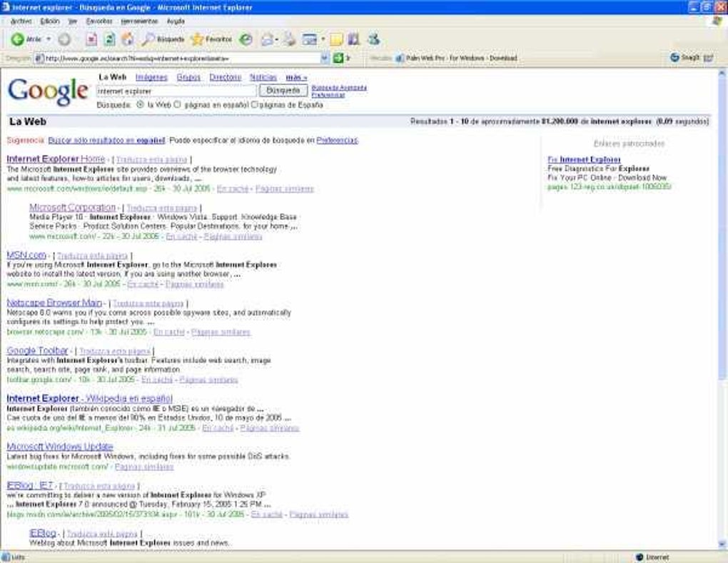Open the 'Microsoft Corporation' result link
This screenshot has width=728, height=563.
72,208
